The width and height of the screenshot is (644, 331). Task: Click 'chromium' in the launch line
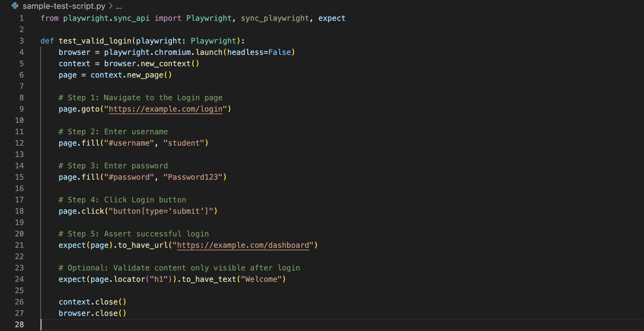[x=173, y=52]
